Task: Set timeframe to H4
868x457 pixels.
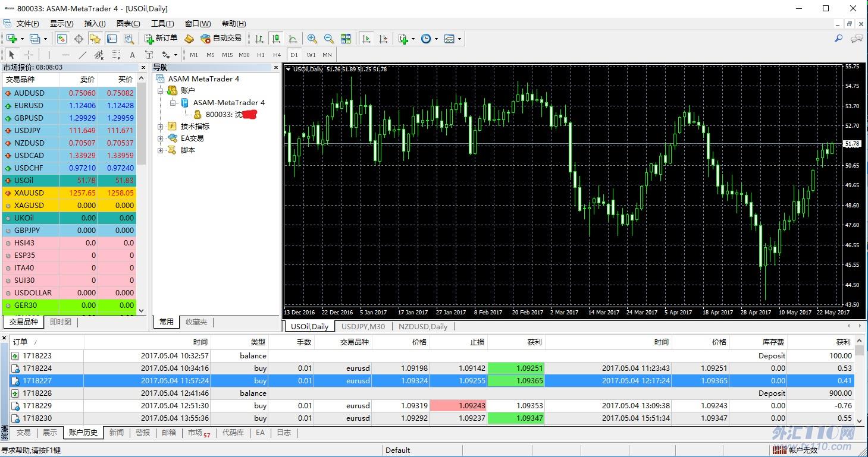Action: 277,55
